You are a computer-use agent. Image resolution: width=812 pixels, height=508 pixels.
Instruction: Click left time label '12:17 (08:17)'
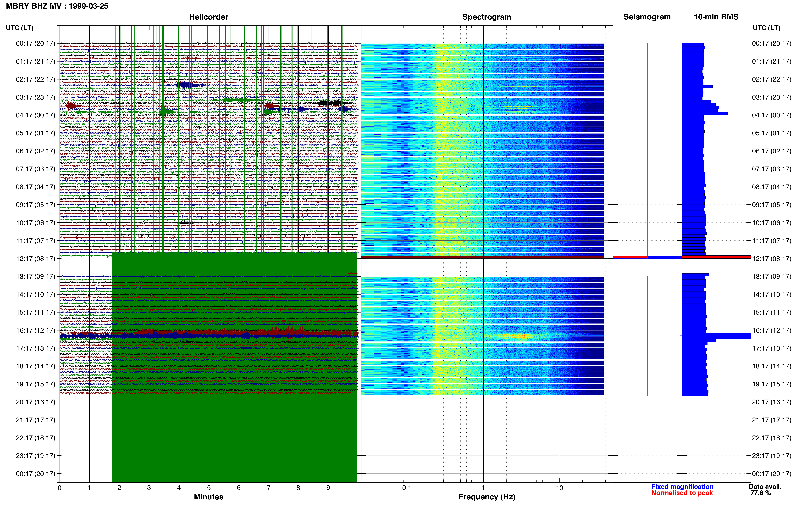coord(36,259)
